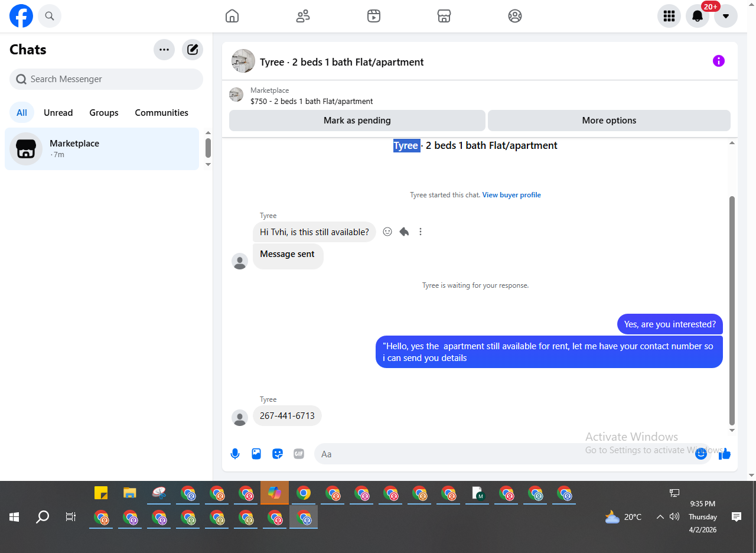Compose a new message with pencil icon
This screenshot has width=756, height=553.
[193, 50]
